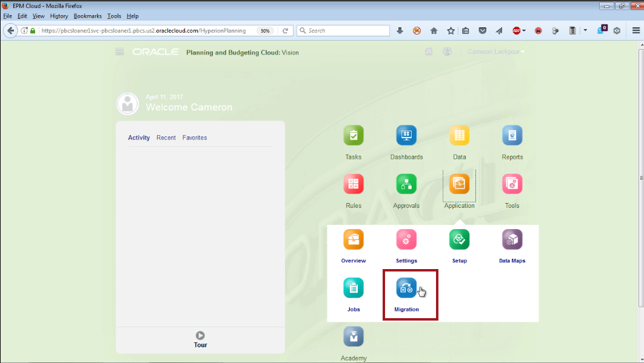Image resolution: width=644 pixels, height=363 pixels.
Task: Go to the Firefox home page icon
Action: tap(434, 31)
